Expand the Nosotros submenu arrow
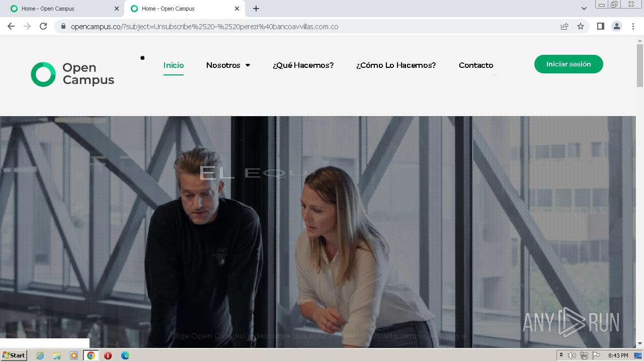 pyautogui.click(x=248, y=65)
